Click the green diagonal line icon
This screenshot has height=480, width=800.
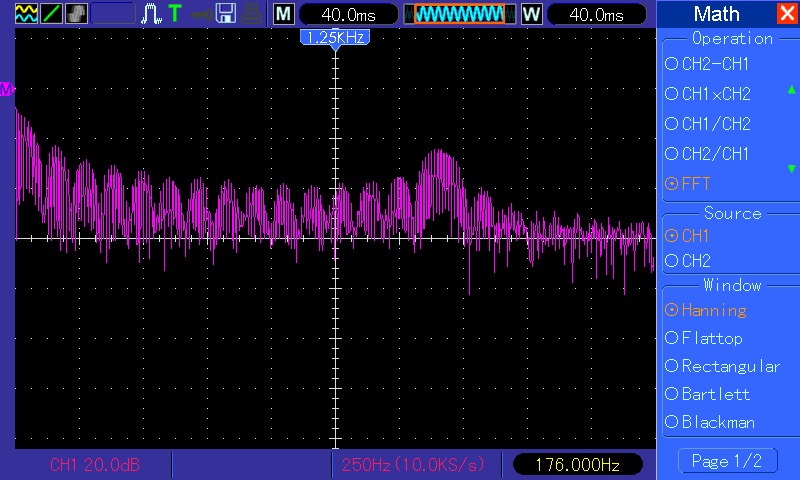pyautogui.click(x=52, y=14)
